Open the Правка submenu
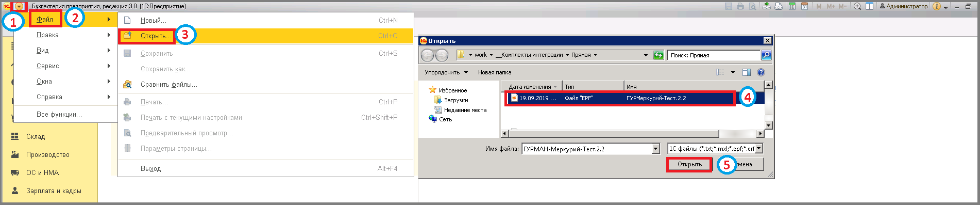The height and width of the screenshot is (205, 980). click(x=66, y=35)
